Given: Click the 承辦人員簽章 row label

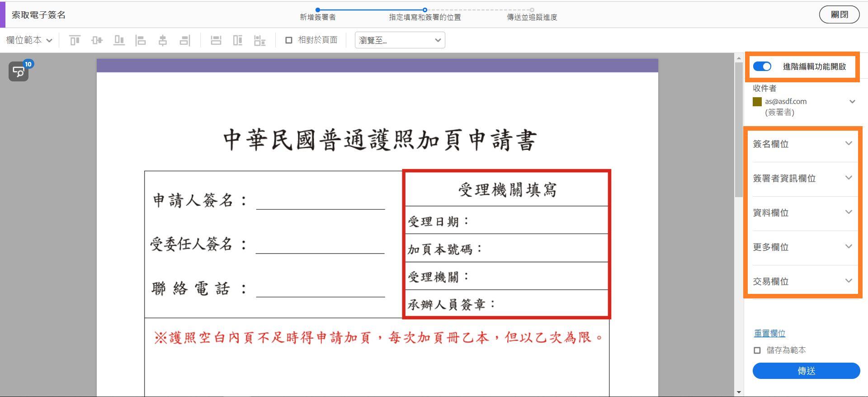Looking at the screenshot, I should [x=452, y=304].
